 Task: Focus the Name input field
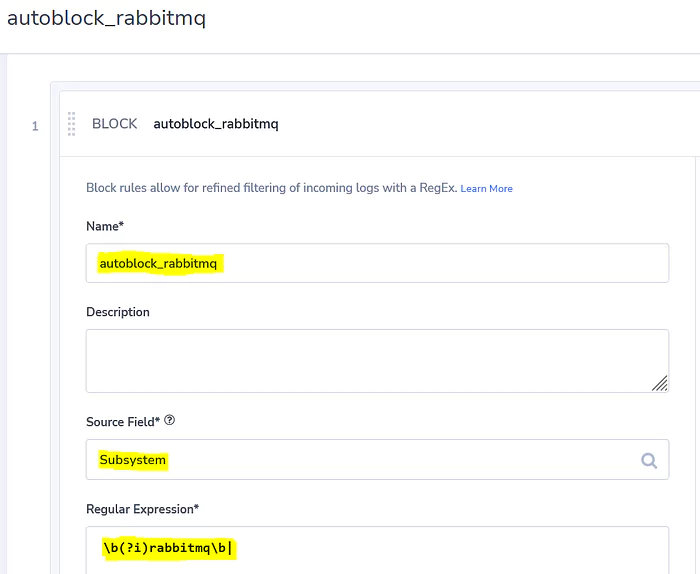click(377, 263)
